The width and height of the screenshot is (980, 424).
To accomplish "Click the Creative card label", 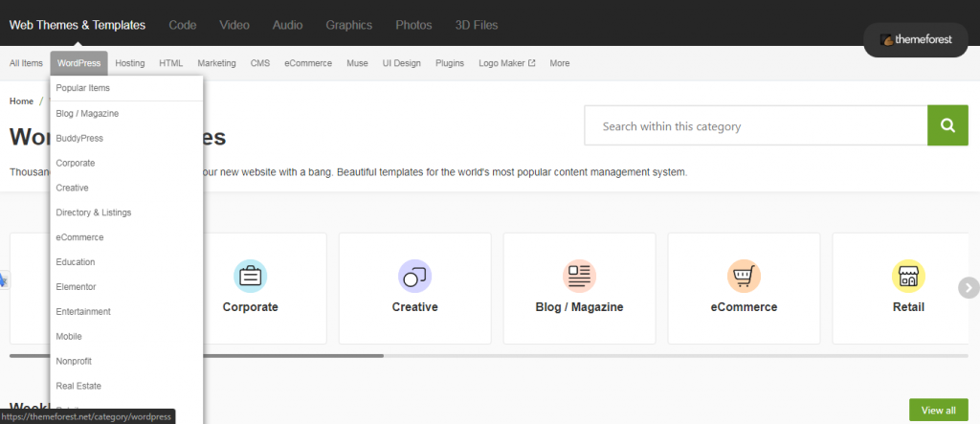I will tap(415, 307).
